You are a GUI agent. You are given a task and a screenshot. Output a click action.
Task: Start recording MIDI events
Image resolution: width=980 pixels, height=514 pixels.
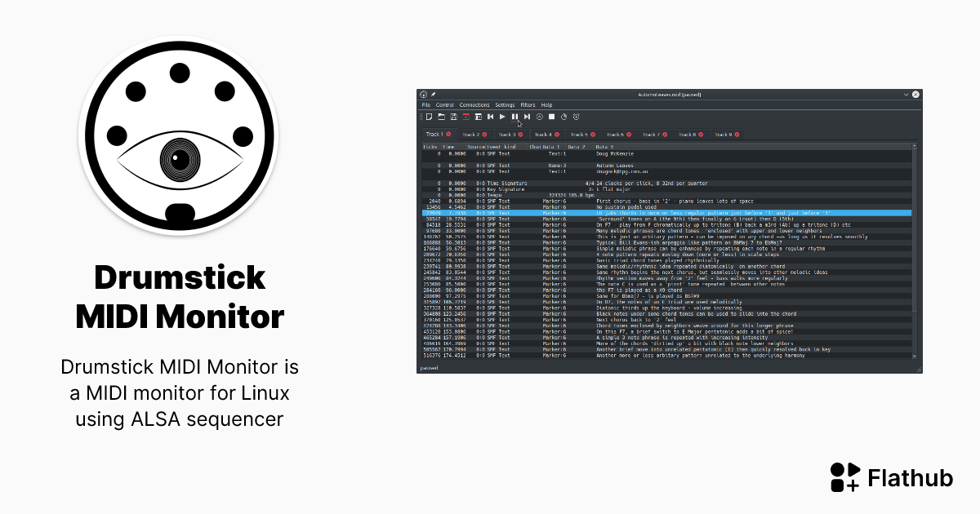click(x=539, y=117)
